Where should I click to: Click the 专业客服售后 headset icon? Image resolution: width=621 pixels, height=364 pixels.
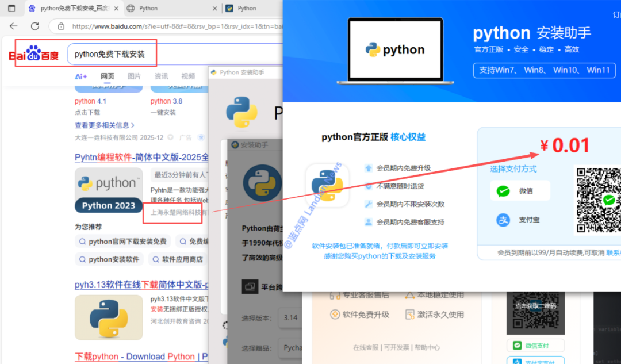[x=335, y=295]
